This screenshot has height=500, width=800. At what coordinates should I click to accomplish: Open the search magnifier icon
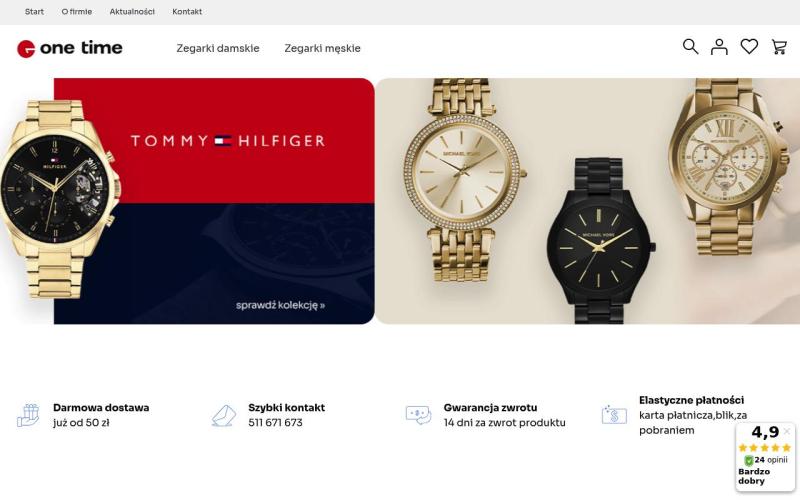point(690,46)
